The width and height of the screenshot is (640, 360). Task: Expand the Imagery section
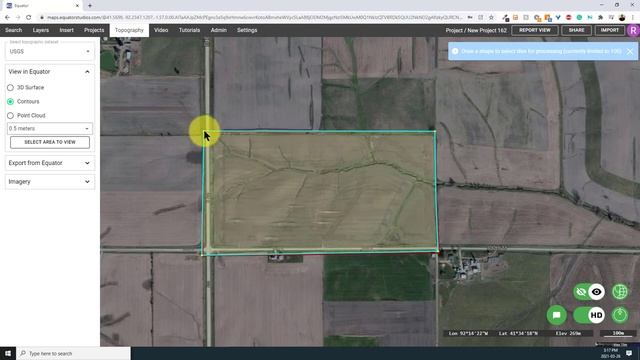pyautogui.click(x=50, y=182)
